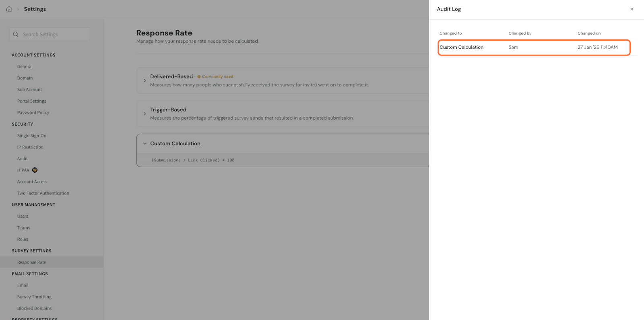Close the Audit Log panel
Image resolution: width=644 pixels, height=320 pixels.
point(632,9)
